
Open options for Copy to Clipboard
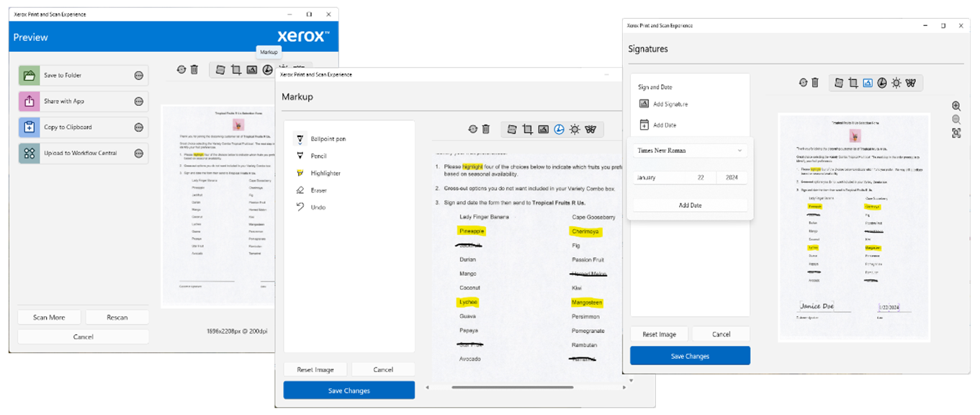point(139,128)
